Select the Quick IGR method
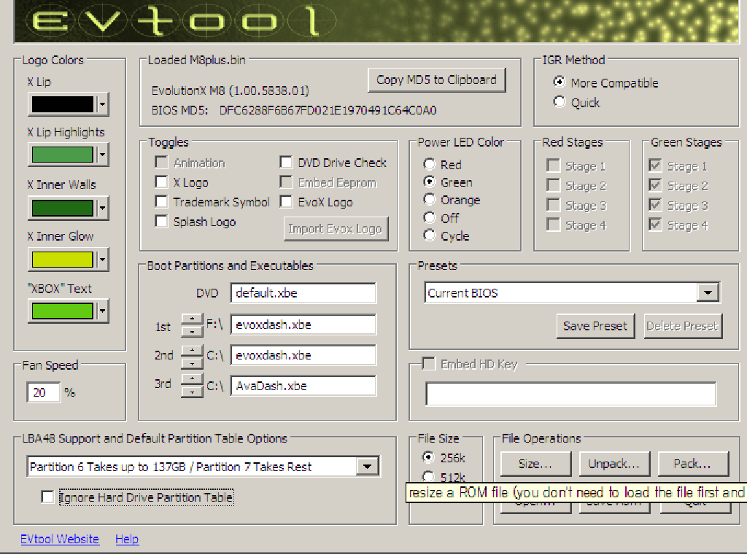 tap(560, 101)
